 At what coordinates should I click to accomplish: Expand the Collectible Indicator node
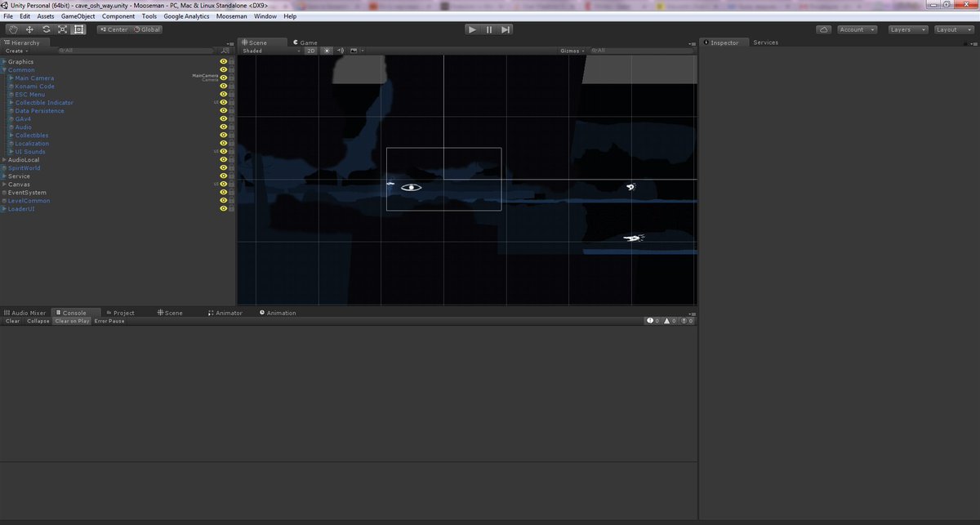pyautogui.click(x=11, y=103)
